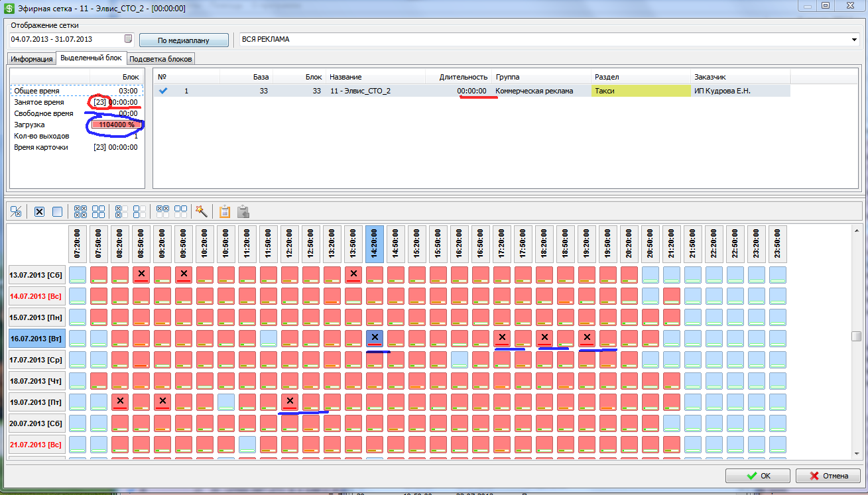This screenshot has width=868, height=495.
Task: Click the Общее время row
Action: coord(76,91)
